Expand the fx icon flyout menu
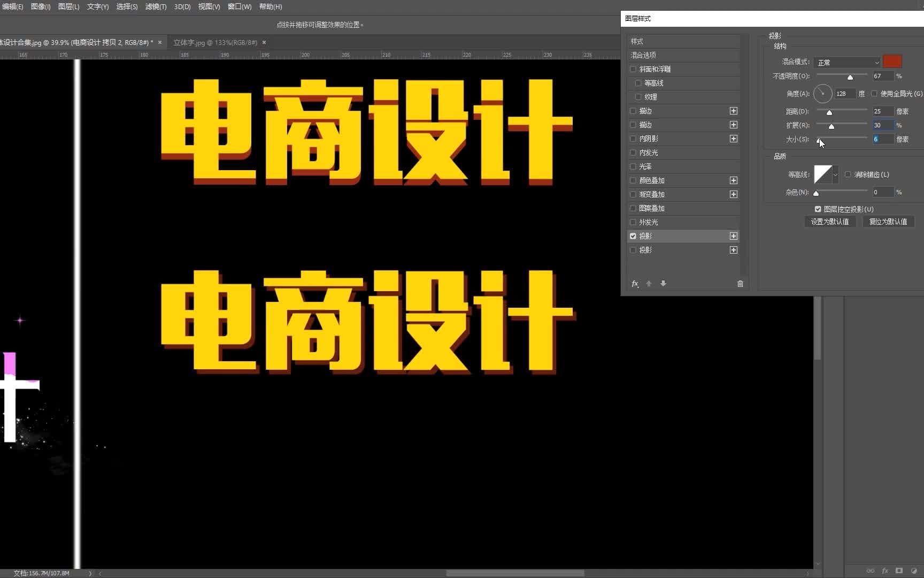This screenshot has height=578, width=924. [639, 287]
